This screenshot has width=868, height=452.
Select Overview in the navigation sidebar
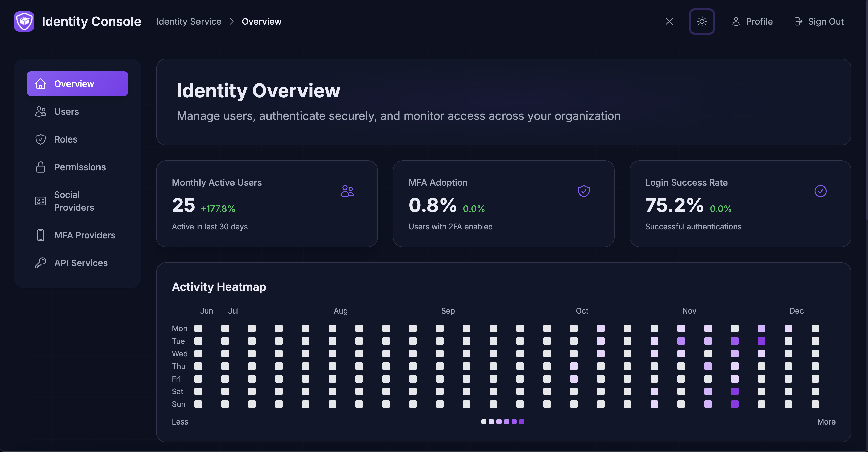click(75, 84)
